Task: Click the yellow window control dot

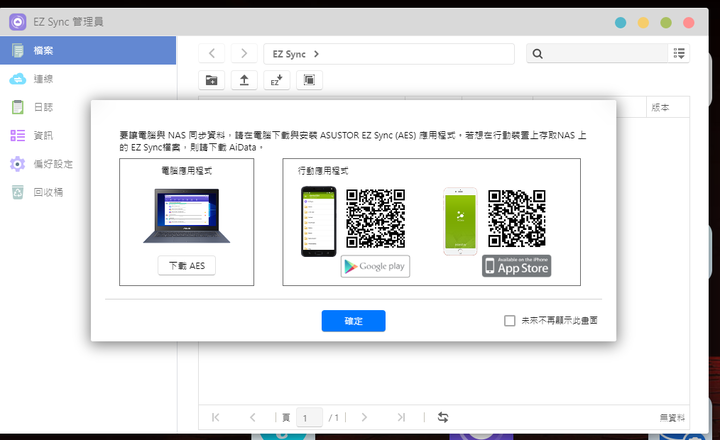Action: [643, 23]
